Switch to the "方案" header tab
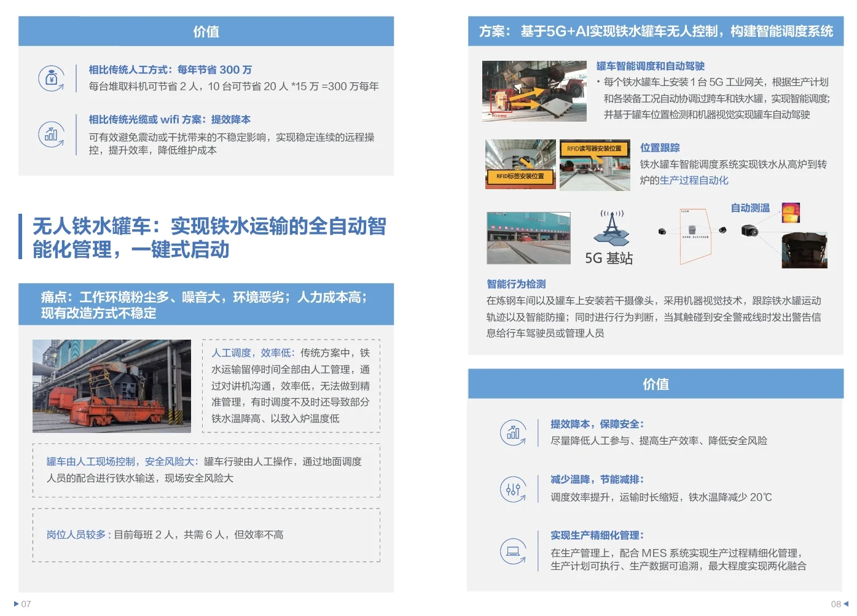The width and height of the screenshot is (857, 616). pos(657,31)
